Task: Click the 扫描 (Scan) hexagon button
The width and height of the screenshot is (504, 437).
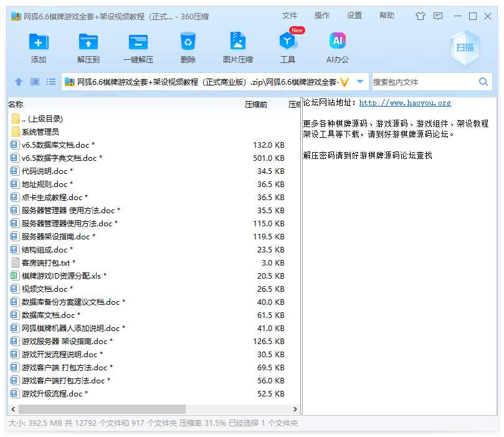Action: tap(465, 48)
